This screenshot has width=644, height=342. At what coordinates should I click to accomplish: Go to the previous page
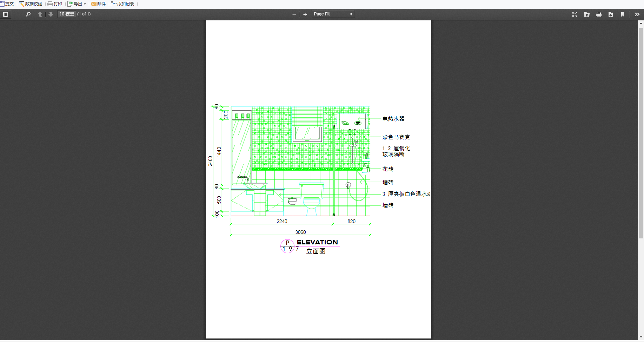click(x=40, y=14)
